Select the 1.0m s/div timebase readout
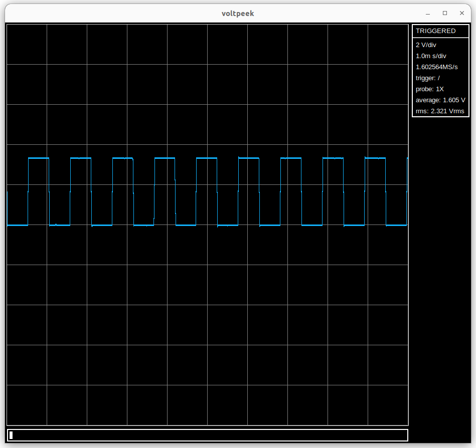Screen dimensions: 476x448 pyautogui.click(x=431, y=56)
